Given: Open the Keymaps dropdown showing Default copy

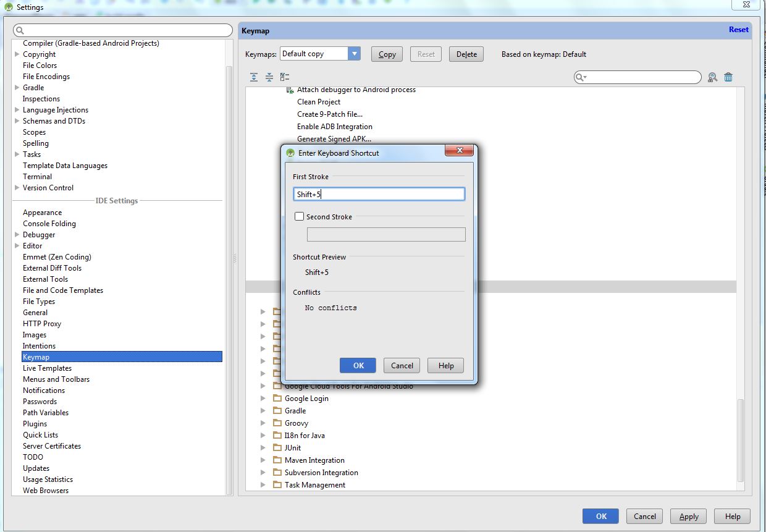Looking at the screenshot, I should [x=354, y=53].
